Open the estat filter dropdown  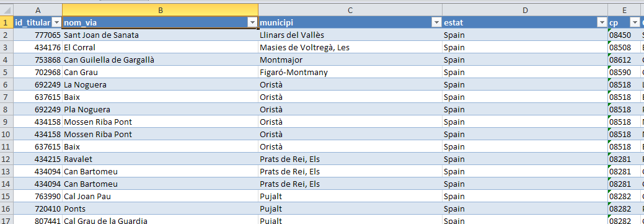pos(602,22)
